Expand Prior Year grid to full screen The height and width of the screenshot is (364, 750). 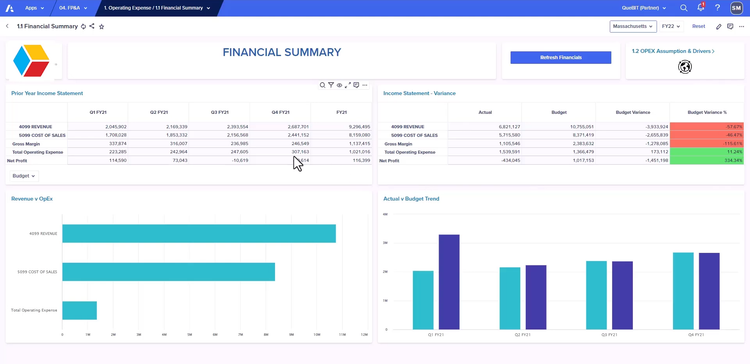point(348,85)
